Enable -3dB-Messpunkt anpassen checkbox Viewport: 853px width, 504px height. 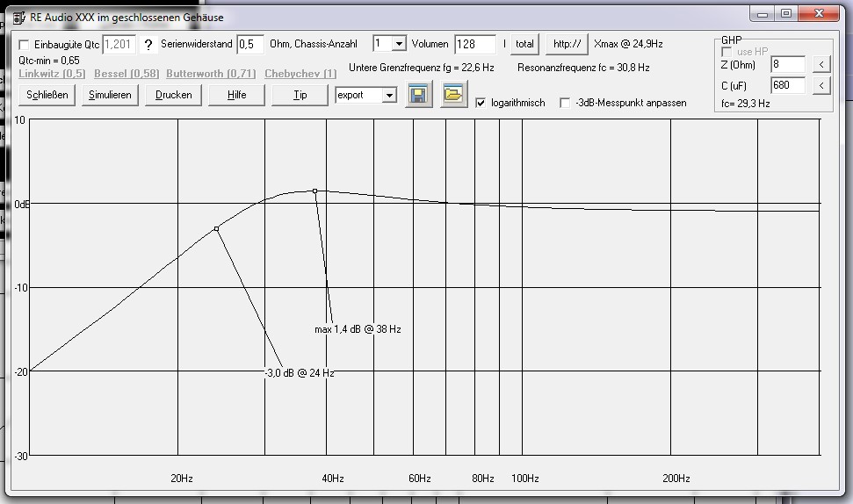click(565, 103)
